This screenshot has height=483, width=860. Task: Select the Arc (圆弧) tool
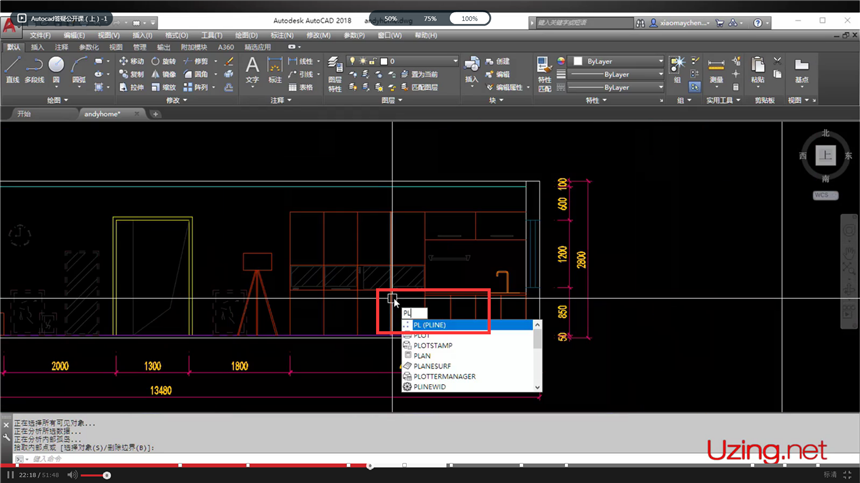coord(78,67)
